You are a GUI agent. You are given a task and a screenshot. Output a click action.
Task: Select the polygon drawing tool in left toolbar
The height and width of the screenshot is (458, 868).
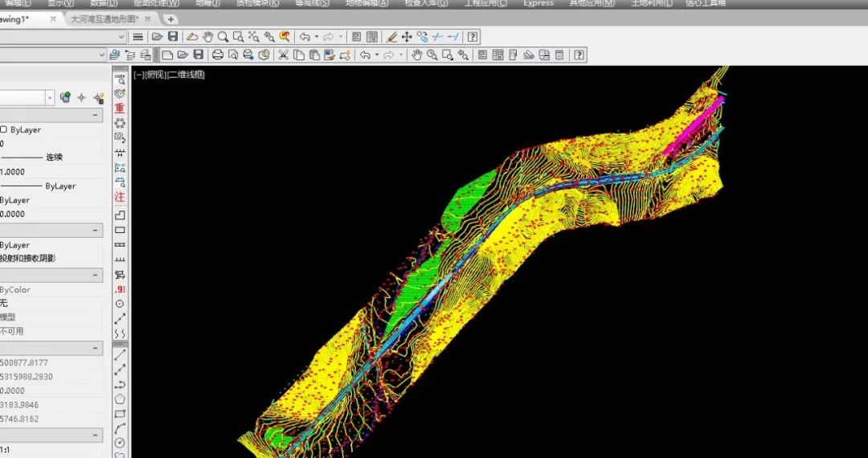120,399
